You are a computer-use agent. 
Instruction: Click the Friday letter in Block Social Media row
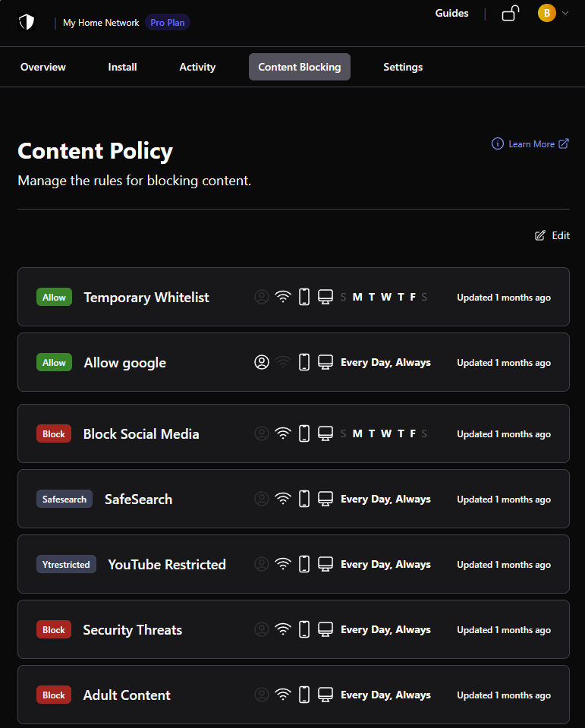pos(413,433)
